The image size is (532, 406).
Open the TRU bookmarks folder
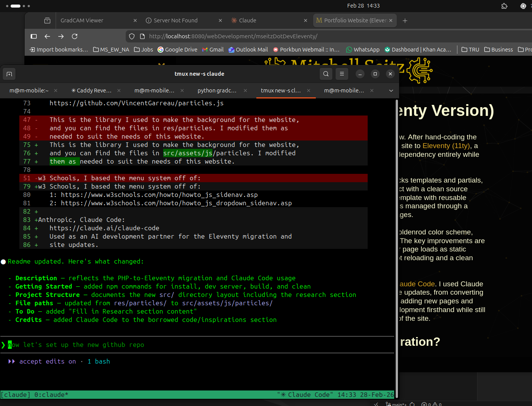[470, 49]
